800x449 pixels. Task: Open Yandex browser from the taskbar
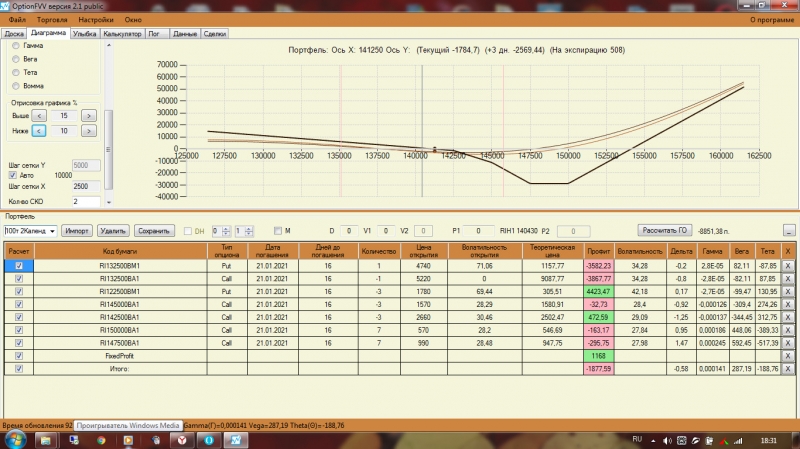[182, 440]
